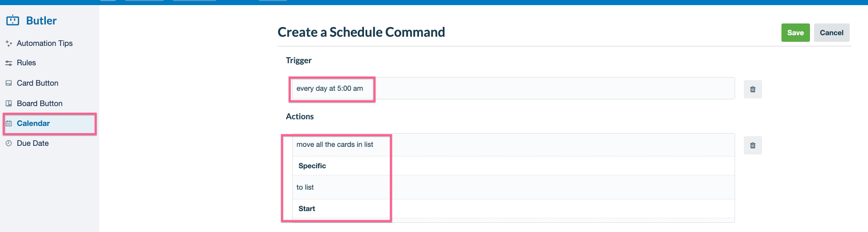Go to the Rules section
868x232 pixels.
pos(26,63)
